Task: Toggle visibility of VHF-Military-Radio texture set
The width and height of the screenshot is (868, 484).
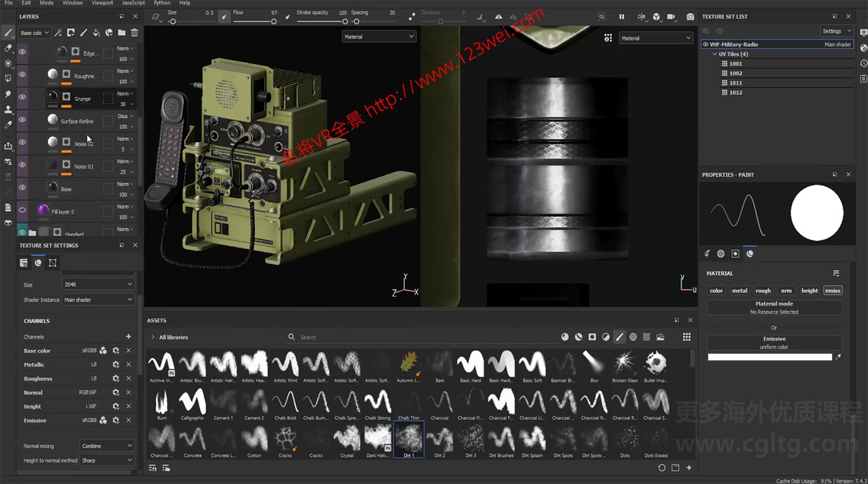Action: click(706, 44)
